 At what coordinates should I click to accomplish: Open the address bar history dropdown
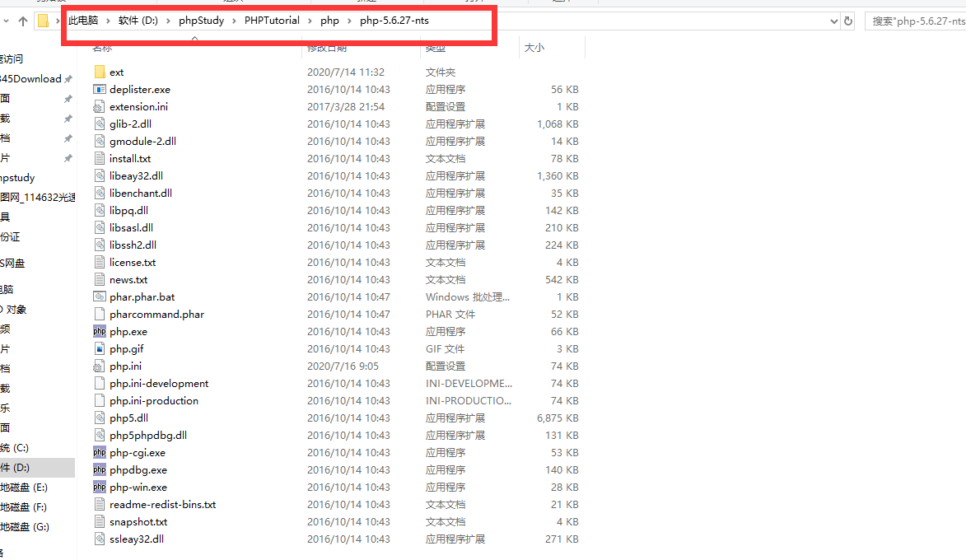click(x=833, y=21)
